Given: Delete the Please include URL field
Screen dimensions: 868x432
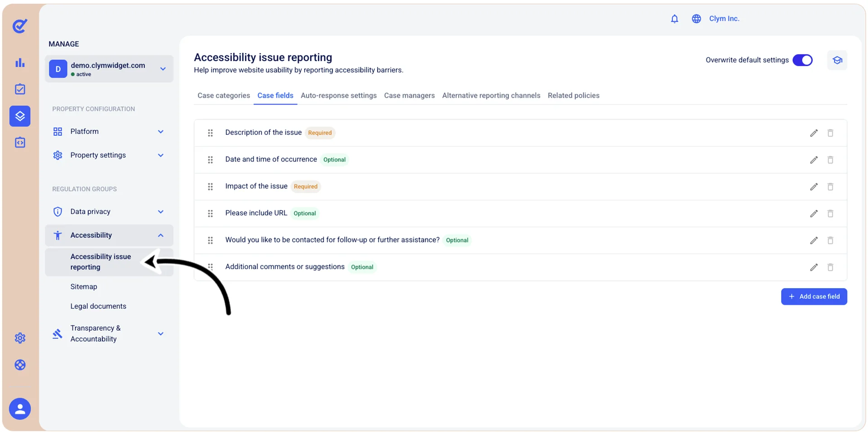Looking at the screenshot, I should pyautogui.click(x=830, y=214).
